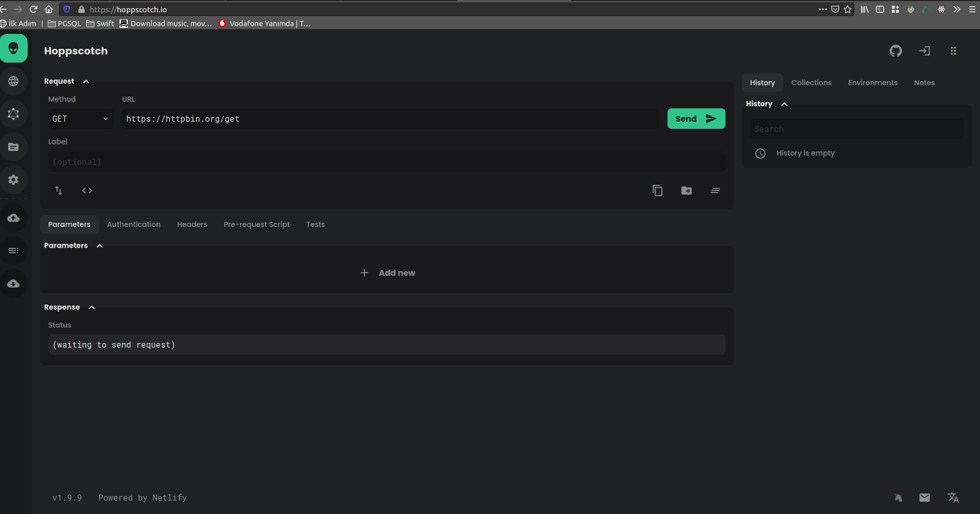This screenshot has width=980, height=514.
Task: Click the login arrow icon
Action: 925,51
